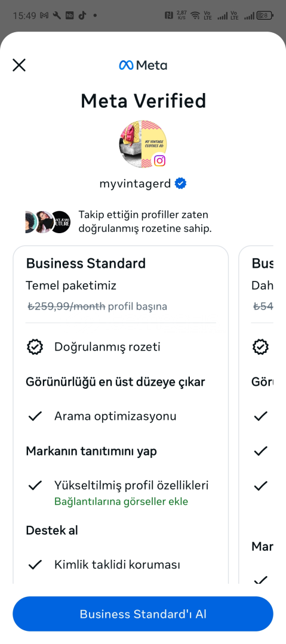Tap the Gmail notification icon in status bar
The width and height of the screenshot is (286, 644).
pyautogui.click(x=44, y=16)
